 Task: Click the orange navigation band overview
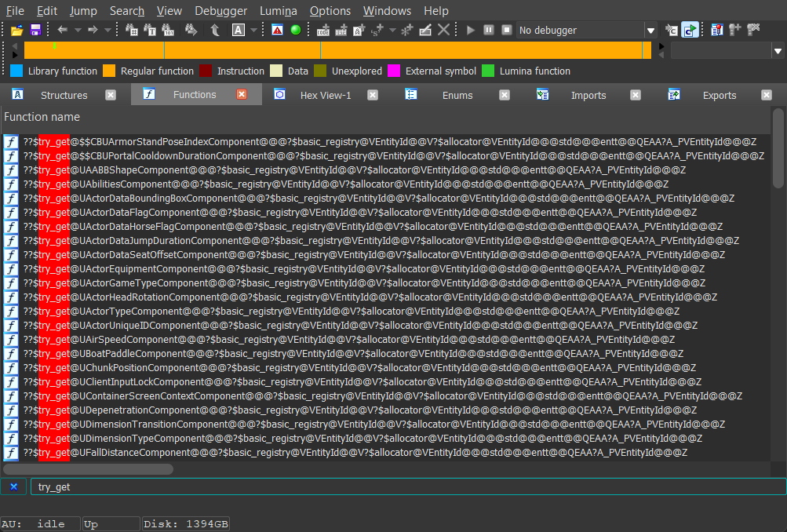(x=337, y=50)
